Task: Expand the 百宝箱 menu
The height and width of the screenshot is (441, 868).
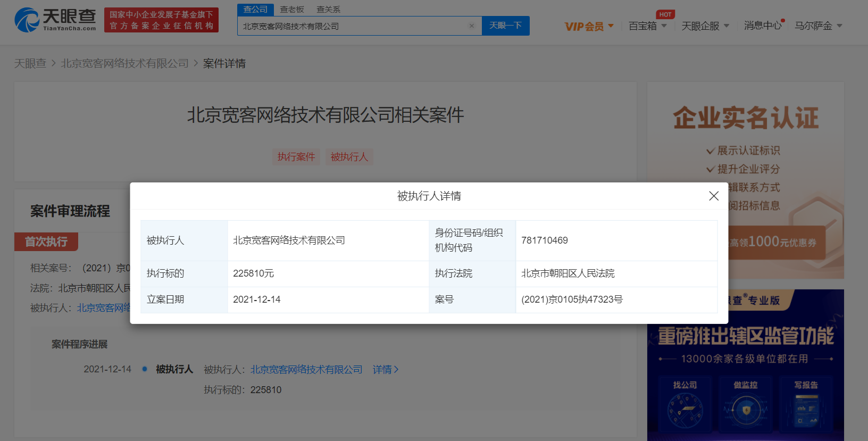Action: point(647,26)
